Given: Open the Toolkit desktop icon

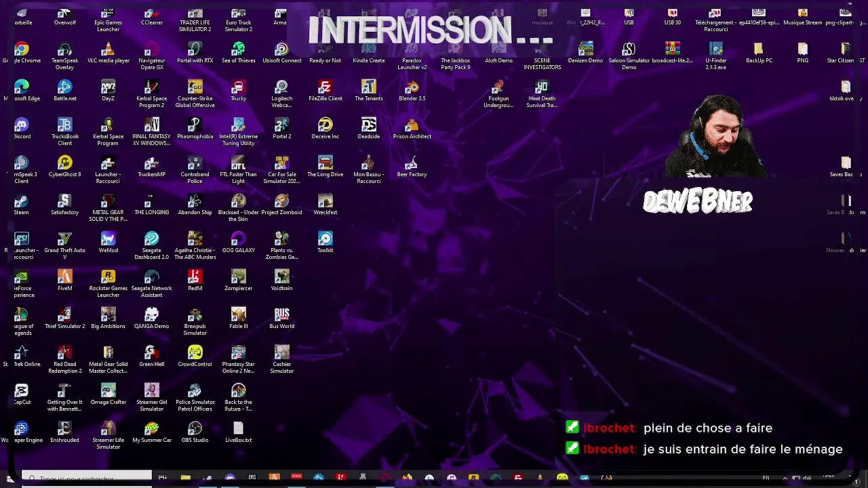Looking at the screenshot, I should coord(325,243).
